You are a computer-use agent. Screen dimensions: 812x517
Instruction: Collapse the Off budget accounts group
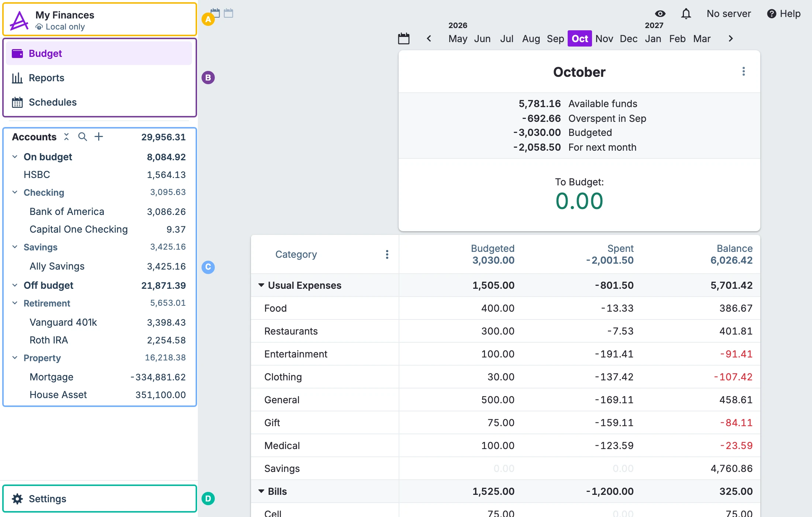[15, 285]
